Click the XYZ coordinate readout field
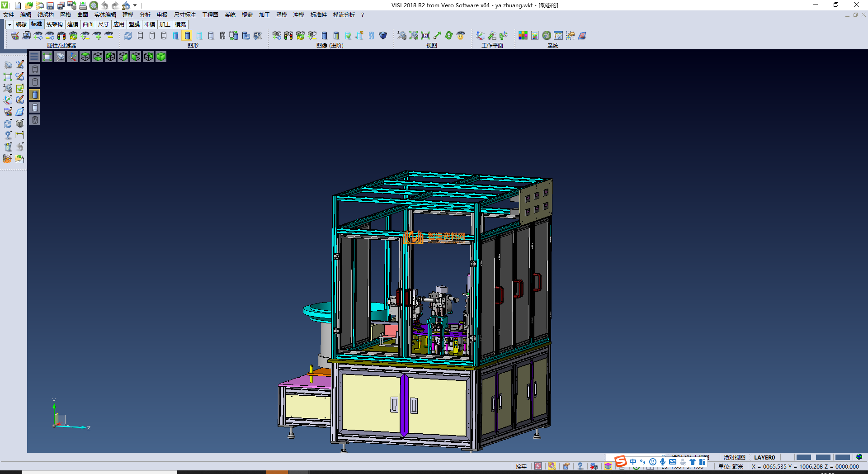Viewport: 868px width, 474px height. point(805,466)
